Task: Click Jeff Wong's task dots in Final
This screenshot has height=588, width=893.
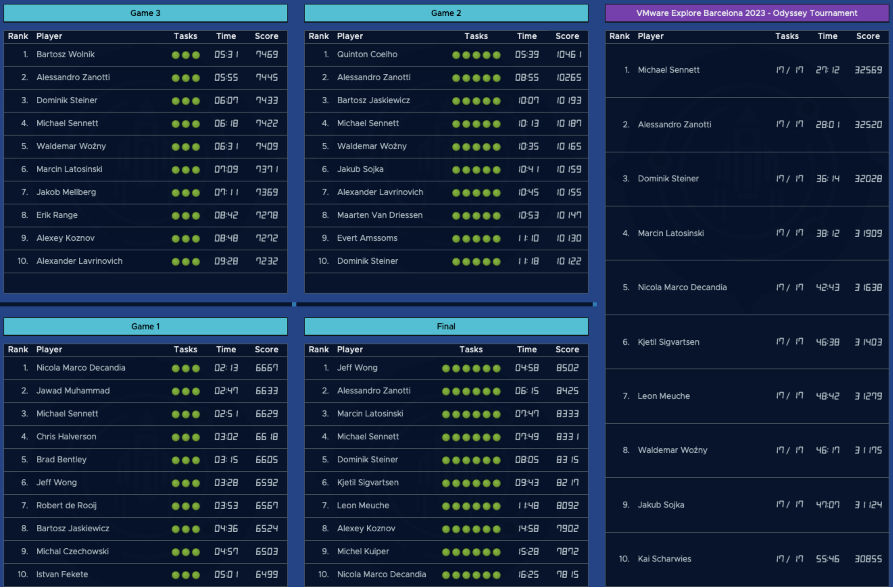Action: 471,368
